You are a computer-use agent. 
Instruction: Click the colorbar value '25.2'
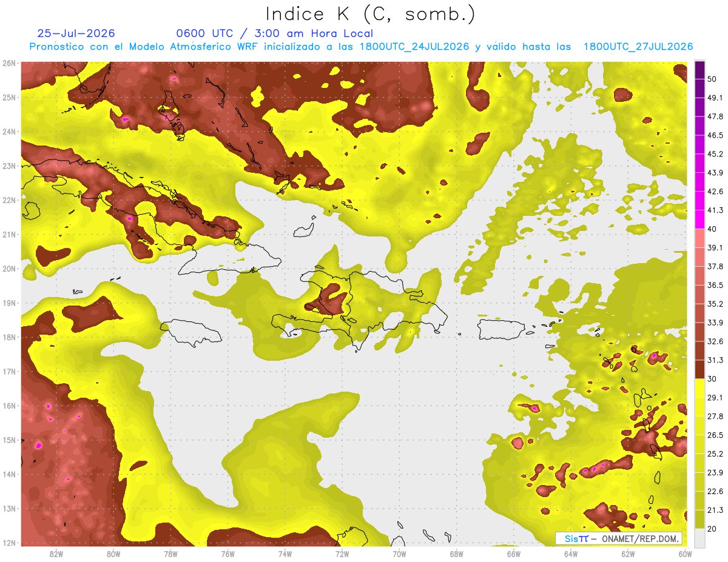715,453
